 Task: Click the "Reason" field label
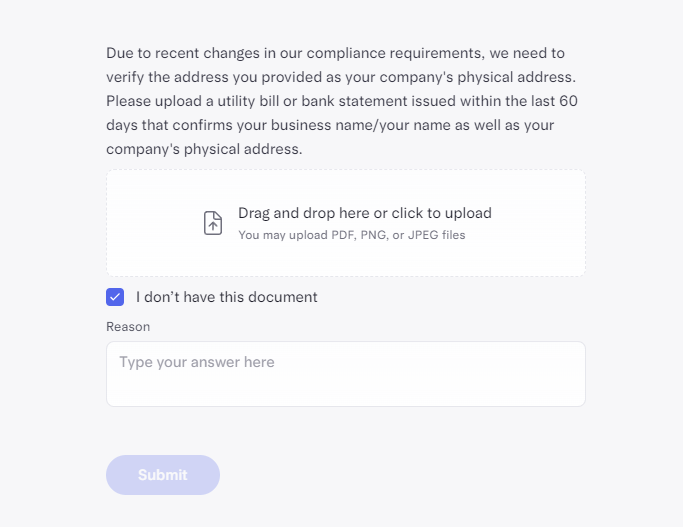pyautogui.click(x=128, y=327)
